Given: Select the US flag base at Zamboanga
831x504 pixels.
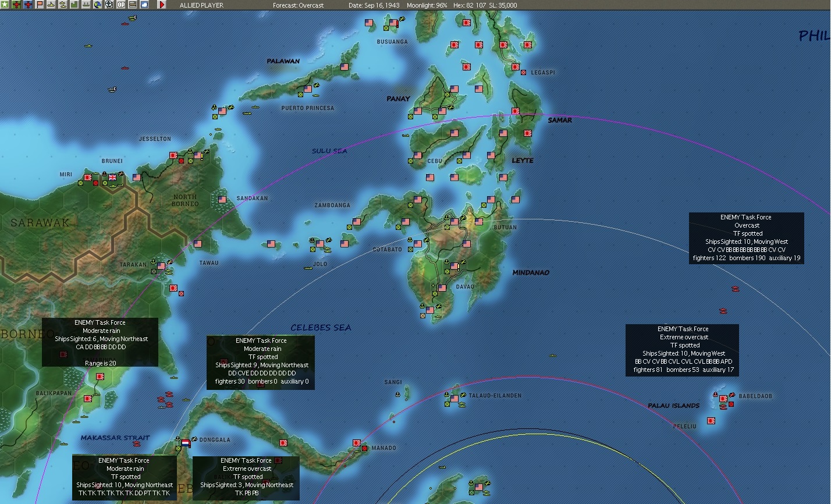Looking at the screenshot, I should point(357,222).
